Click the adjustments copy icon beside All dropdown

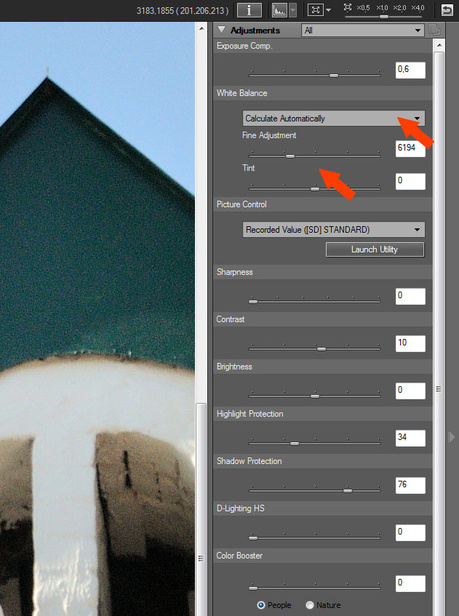pos(434,30)
